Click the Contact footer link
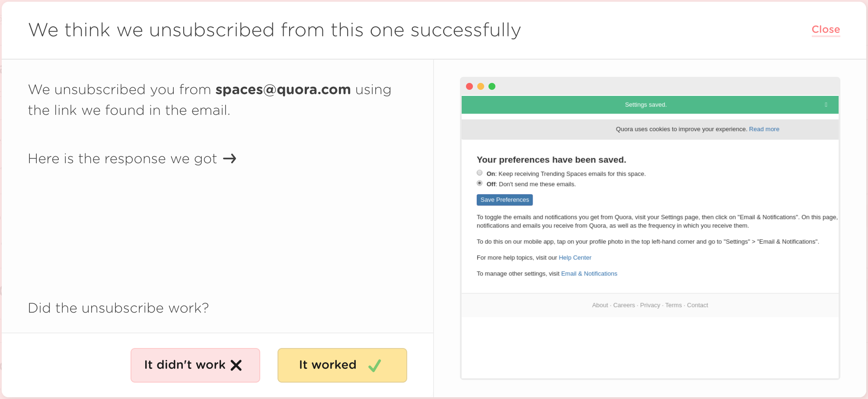This screenshot has width=868, height=399. point(697,305)
